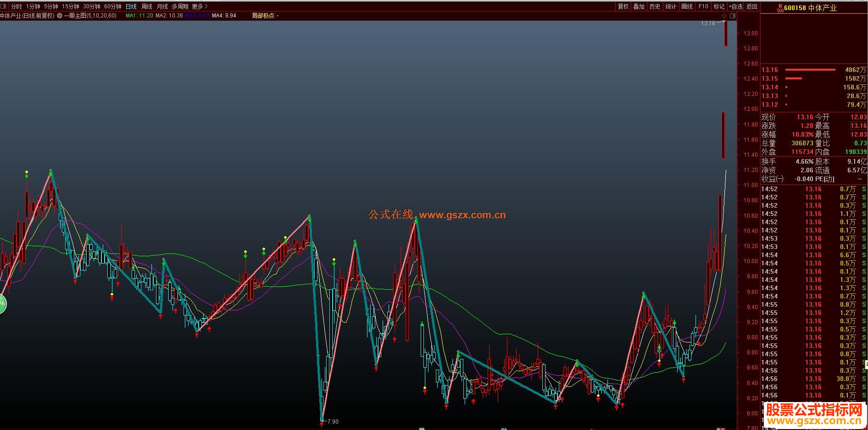Image resolution: width=868 pixels, height=430 pixels.
Task: Click the diamond icon above chart
Action: pyautogui.click(x=724, y=16)
